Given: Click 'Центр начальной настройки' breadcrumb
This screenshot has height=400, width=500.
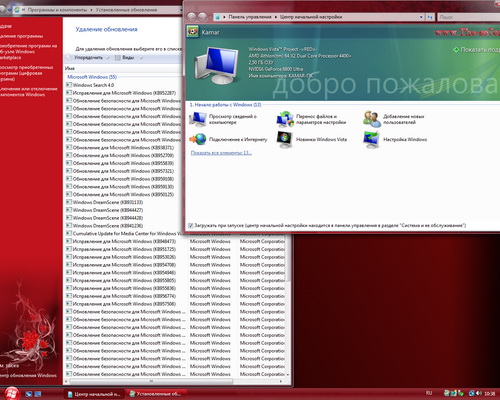Looking at the screenshot, I should pos(311,17).
